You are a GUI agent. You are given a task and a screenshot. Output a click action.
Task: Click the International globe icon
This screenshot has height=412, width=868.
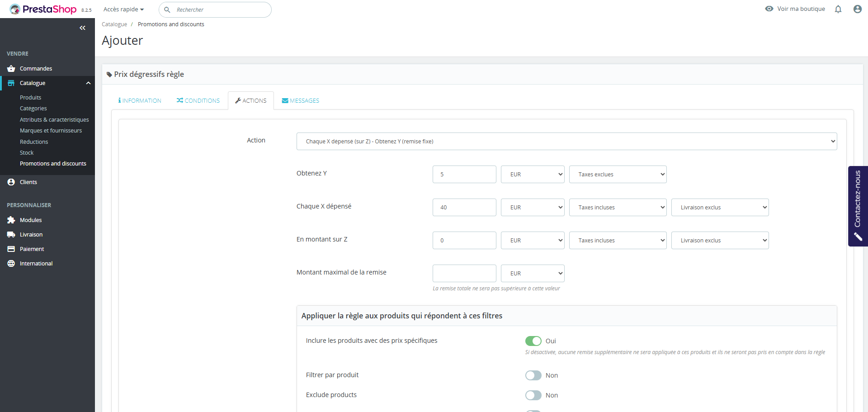point(11,264)
